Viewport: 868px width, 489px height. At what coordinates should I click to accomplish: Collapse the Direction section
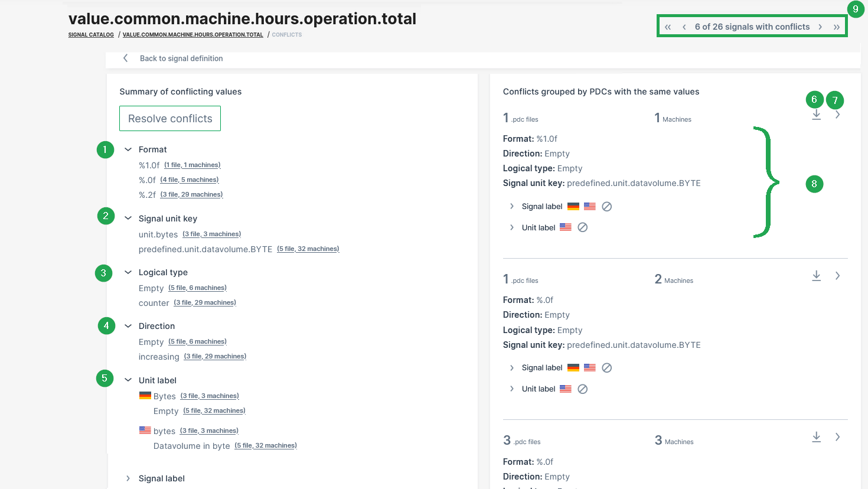[128, 326]
